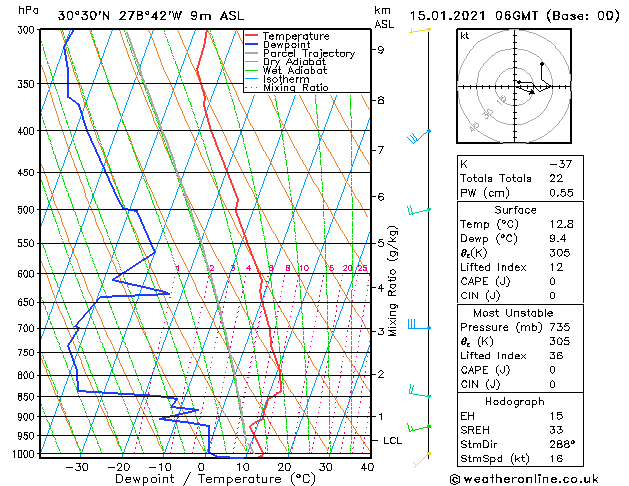
Task: Click the wind barb at 500 hPa
Action: [419, 210]
